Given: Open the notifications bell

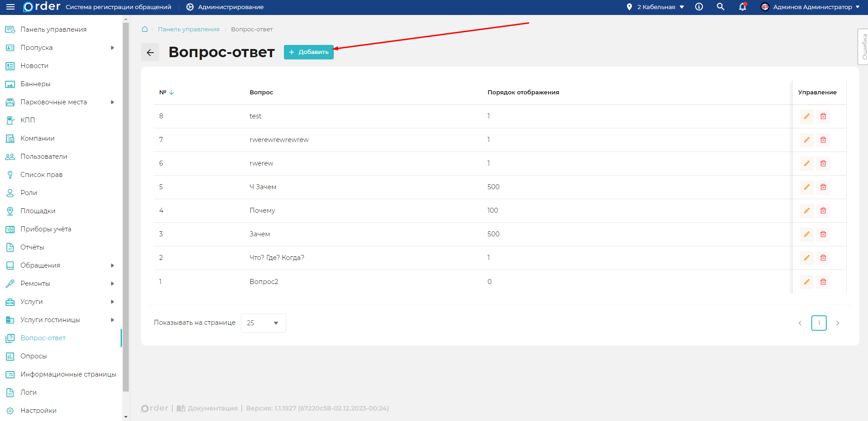Looking at the screenshot, I should (x=742, y=7).
